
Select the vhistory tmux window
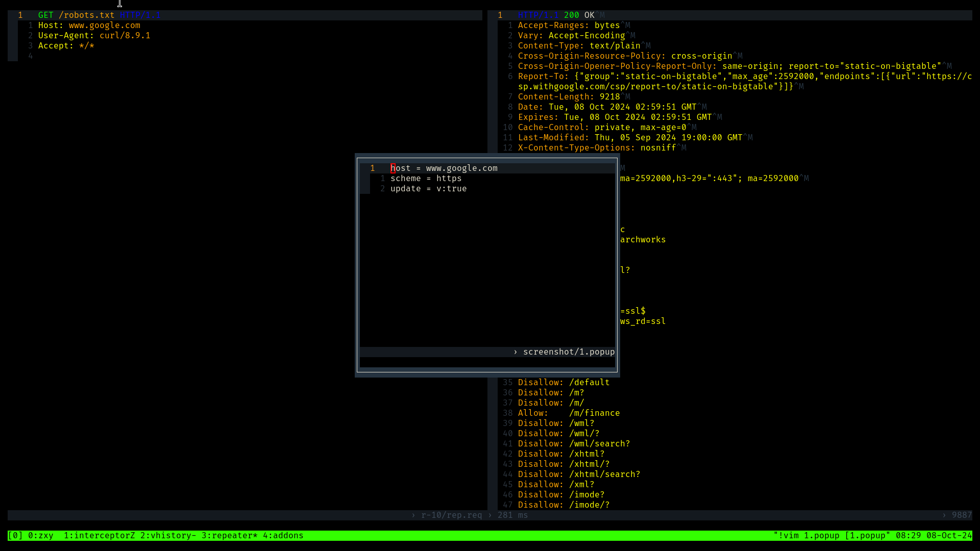168,535
